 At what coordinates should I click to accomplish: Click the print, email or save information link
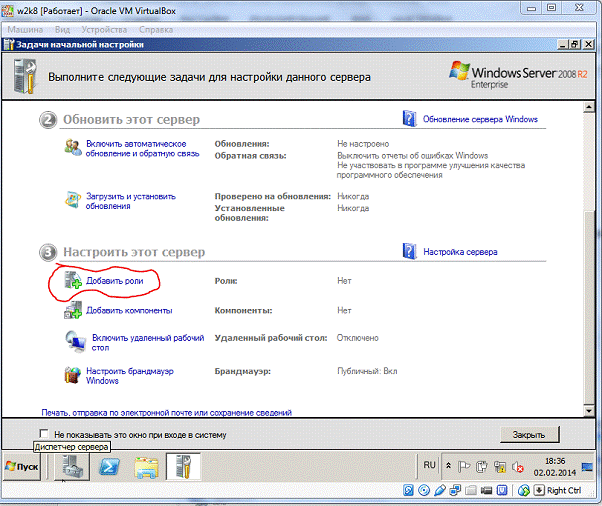[x=167, y=412]
